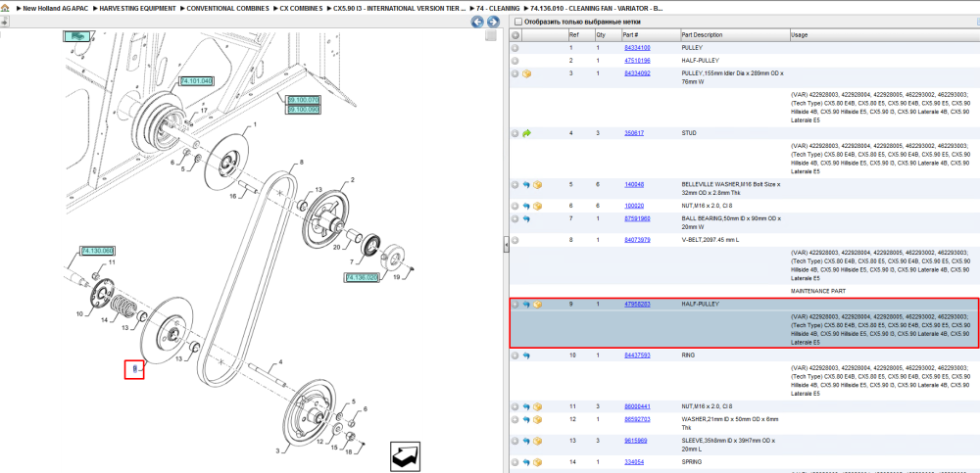Add PULLEY 84334100 using its circle icon
The width and height of the screenshot is (980, 473).
pyautogui.click(x=515, y=47)
